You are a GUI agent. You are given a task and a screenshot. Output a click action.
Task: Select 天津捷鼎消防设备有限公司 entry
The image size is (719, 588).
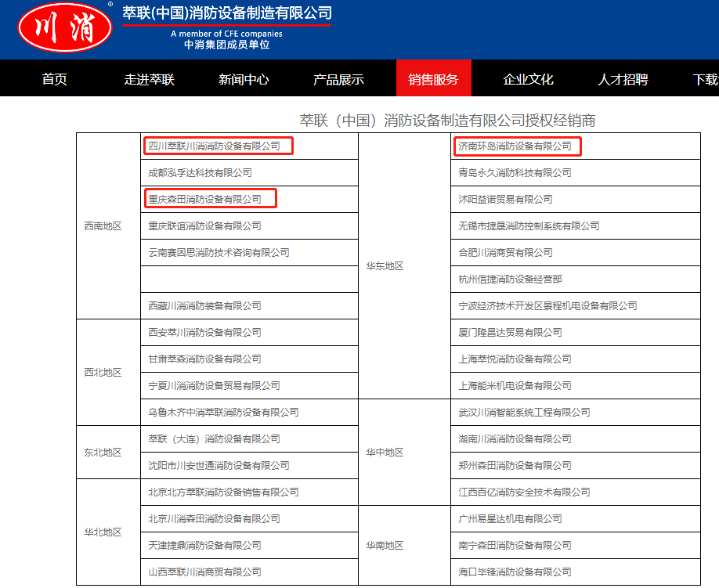click(204, 545)
